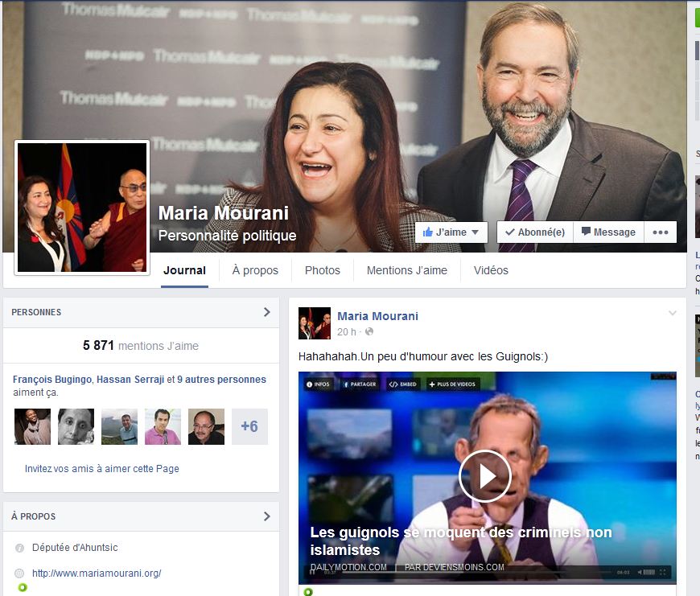Pause the video with small control

313,573
